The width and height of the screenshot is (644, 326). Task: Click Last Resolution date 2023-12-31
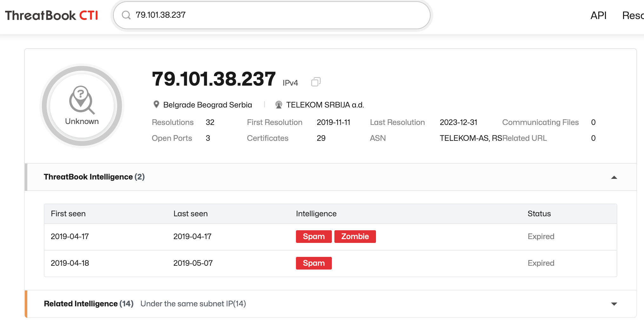click(459, 122)
